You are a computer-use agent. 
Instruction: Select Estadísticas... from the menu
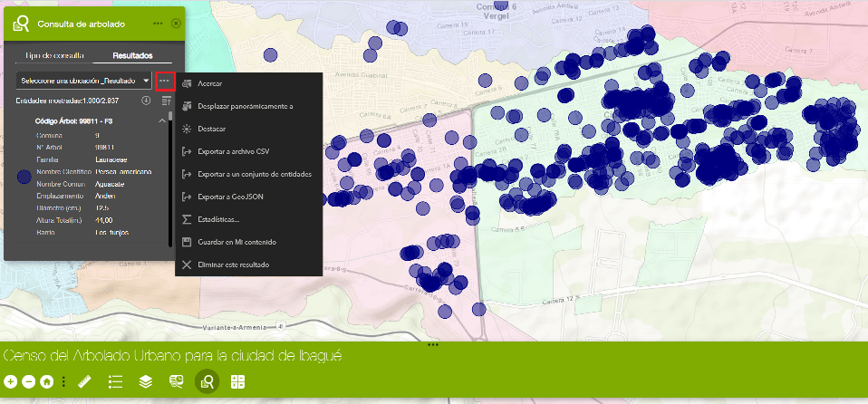point(218,220)
